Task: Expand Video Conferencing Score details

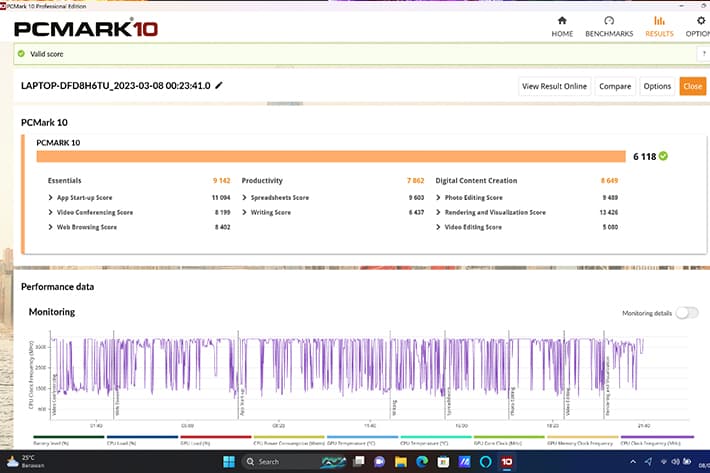Action: pos(50,212)
